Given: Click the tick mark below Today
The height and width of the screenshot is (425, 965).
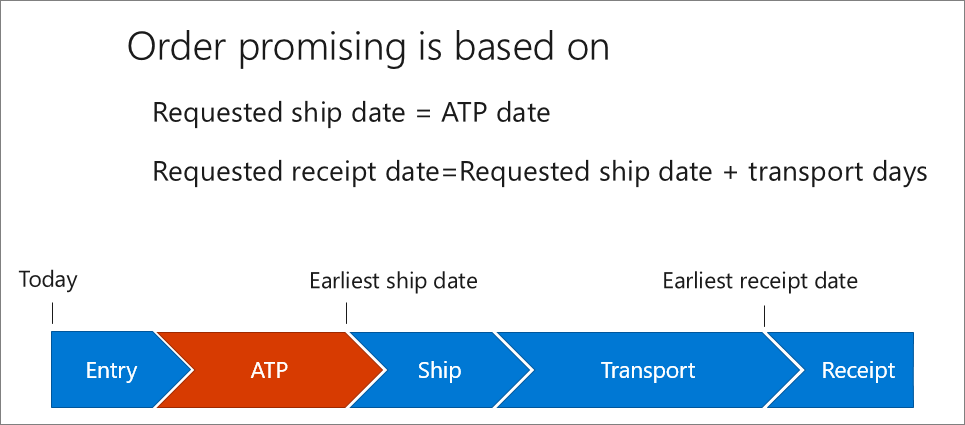Looking at the screenshot, I should point(52,313).
